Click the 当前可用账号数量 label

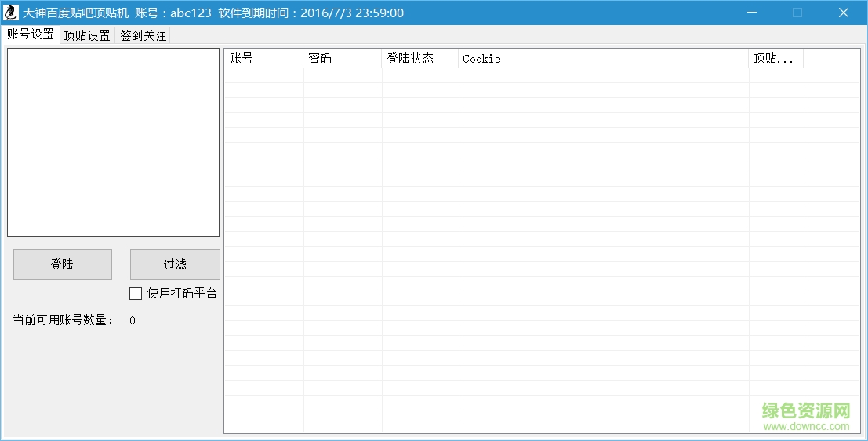tap(63, 320)
